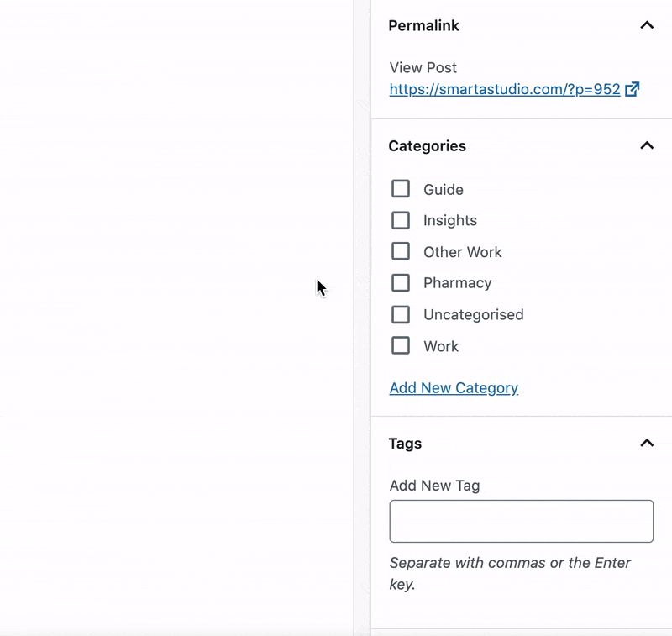Collapse the Categories panel chevron
Viewport: 672px width, 636px height.
pyautogui.click(x=647, y=145)
